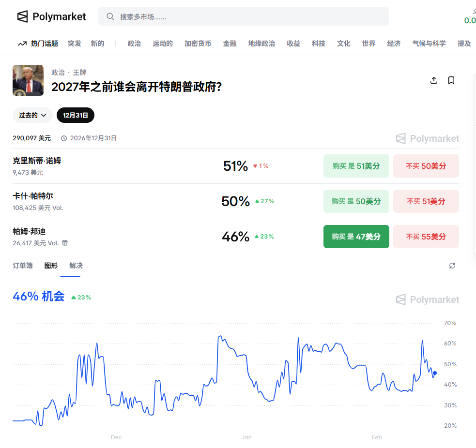Image resolution: width=476 pixels, height=448 pixels.
Task: Click the gift icon next to 帕姆·邦迪 volume
Action: click(65, 243)
